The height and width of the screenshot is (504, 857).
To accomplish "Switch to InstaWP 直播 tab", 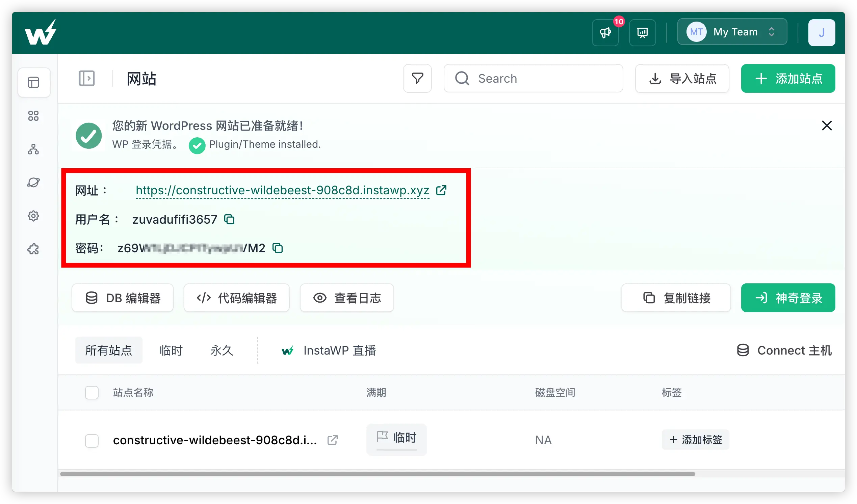I will 329,350.
